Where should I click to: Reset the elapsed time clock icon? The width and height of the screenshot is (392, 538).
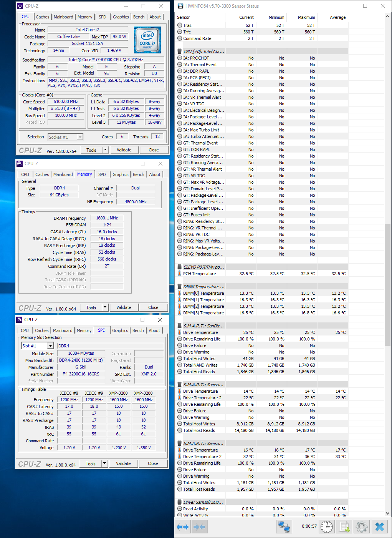coord(327,526)
